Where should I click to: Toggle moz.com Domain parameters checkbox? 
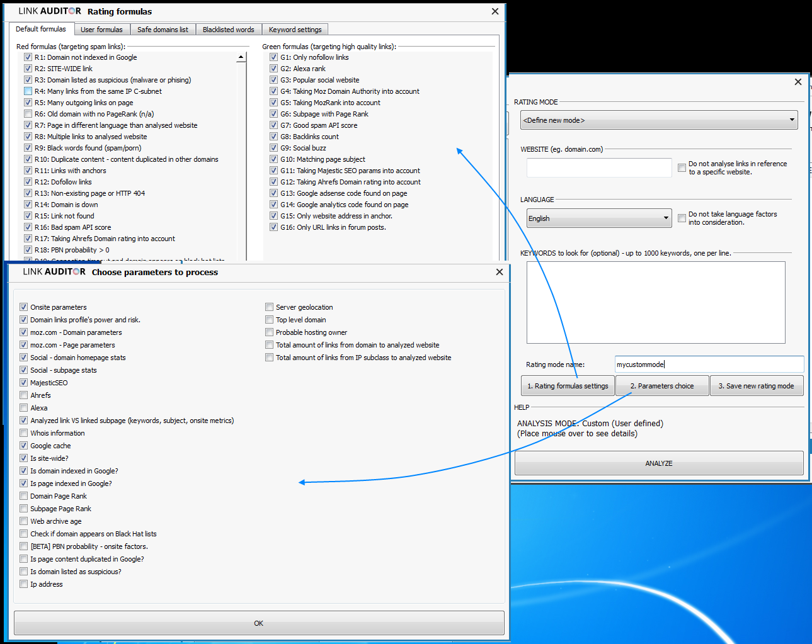point(23,332)
